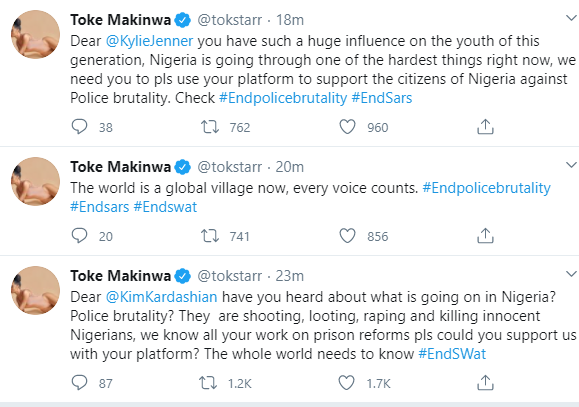Like the global village tweet
Screen dimensions: 579x407
[x=347, y=236]
